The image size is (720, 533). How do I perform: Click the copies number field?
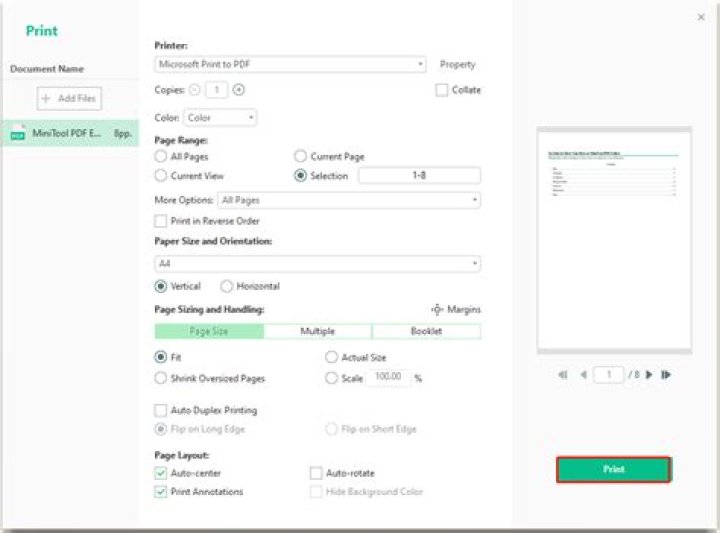click(216, 90)
